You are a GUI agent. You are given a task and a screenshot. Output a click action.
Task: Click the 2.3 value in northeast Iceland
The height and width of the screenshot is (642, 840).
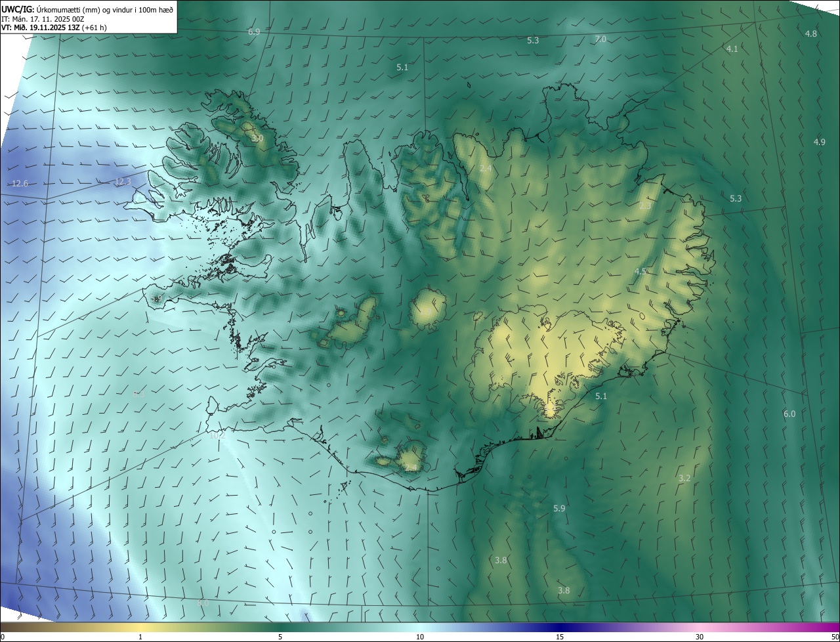click(645, 206)
